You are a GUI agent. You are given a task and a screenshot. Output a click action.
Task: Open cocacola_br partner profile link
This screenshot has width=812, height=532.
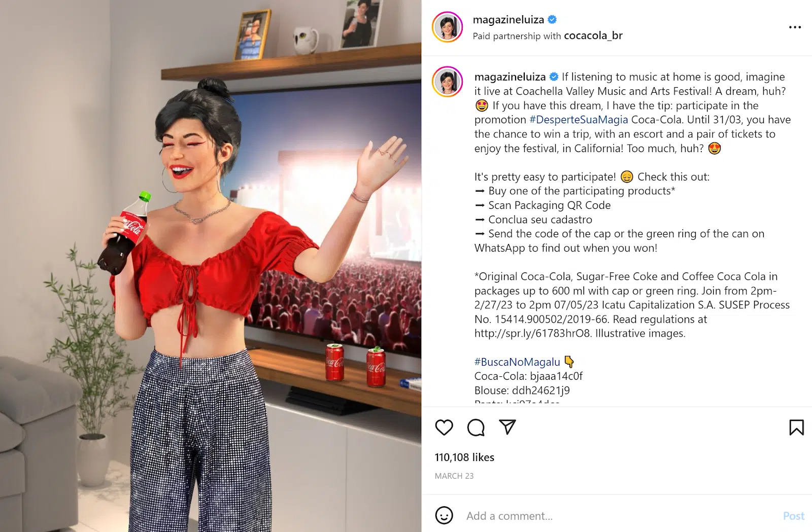coord(593,36)
